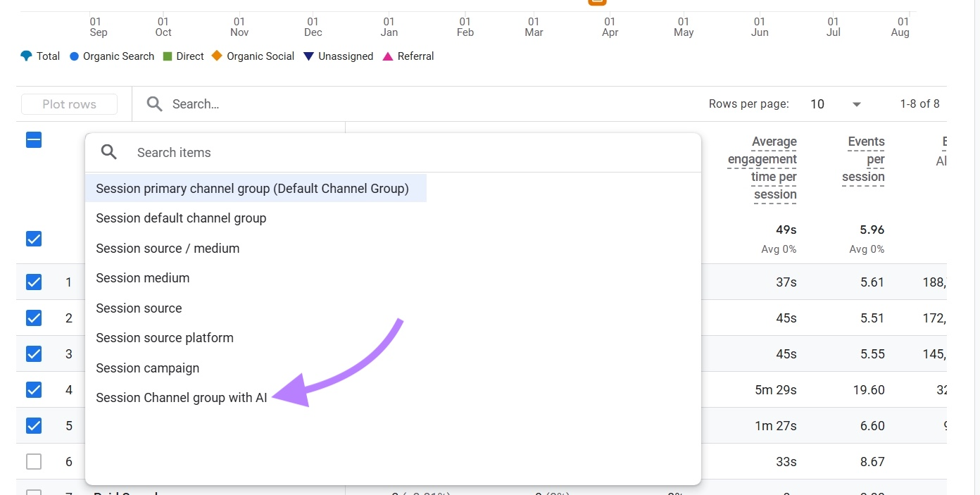Choose Session medium from the list

[x=142, y=277]
